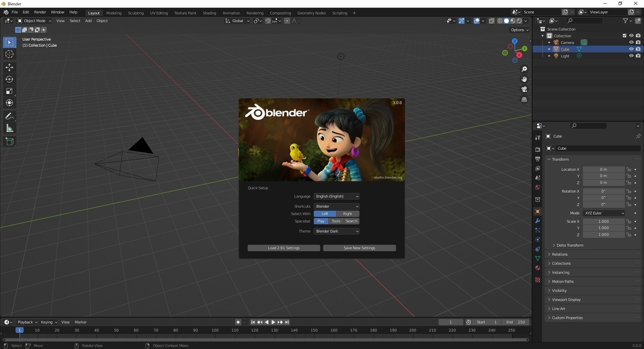
Task: Open the Render menu
Action: pos(40,12)
